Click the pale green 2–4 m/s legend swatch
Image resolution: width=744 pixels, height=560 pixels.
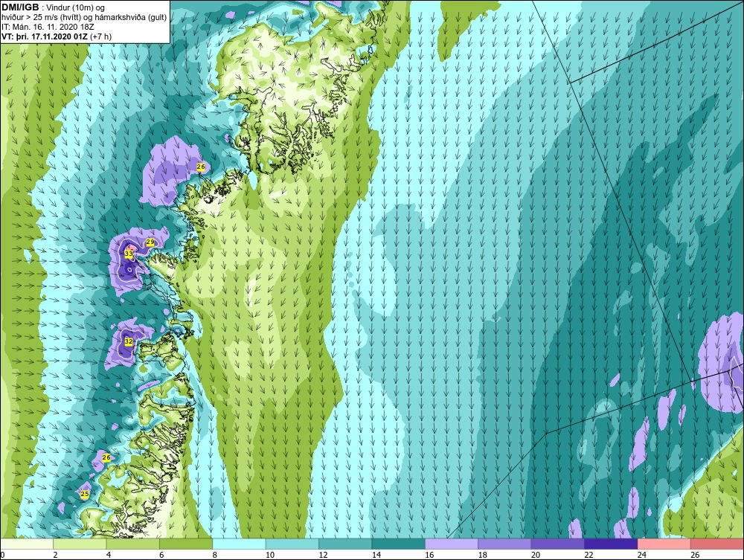80,544
